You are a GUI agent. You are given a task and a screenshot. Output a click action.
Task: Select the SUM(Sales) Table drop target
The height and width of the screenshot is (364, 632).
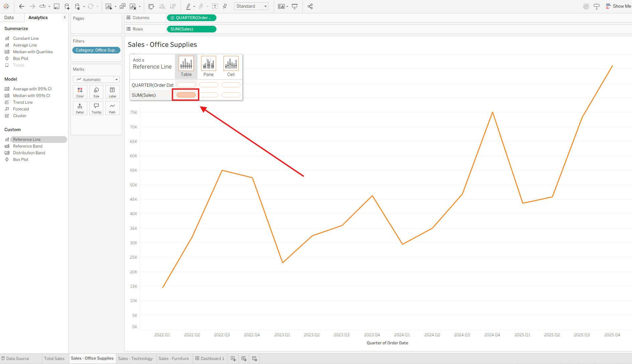[186, 95]
